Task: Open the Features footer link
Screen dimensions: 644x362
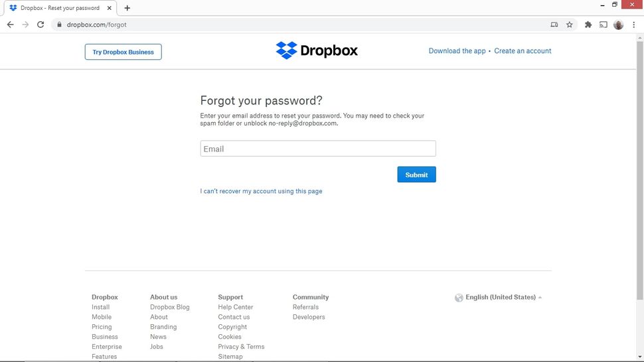Action: click(104, 356)
